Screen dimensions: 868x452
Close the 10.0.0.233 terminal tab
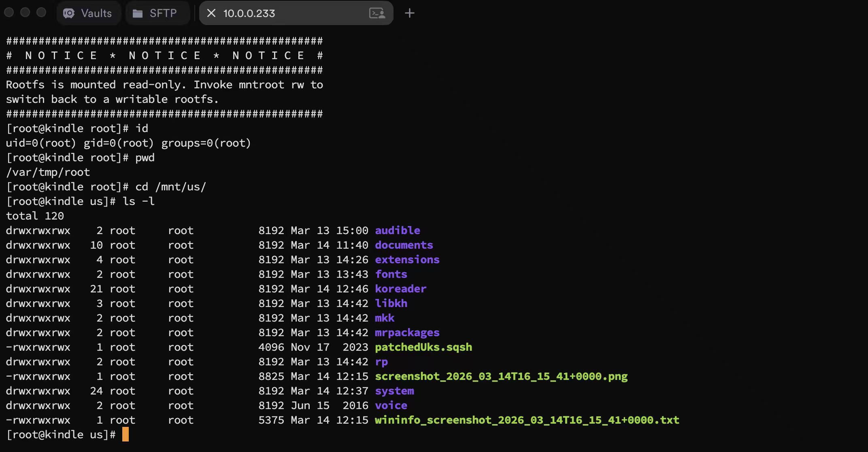tap(211, 13)
